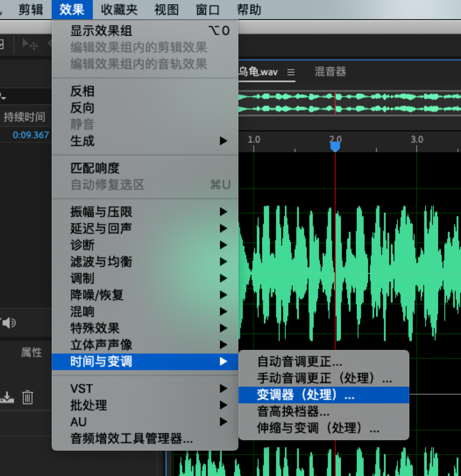The image size is (461, 476).
Task: Open the 收藏夹 menu
Action: [120, 10]
